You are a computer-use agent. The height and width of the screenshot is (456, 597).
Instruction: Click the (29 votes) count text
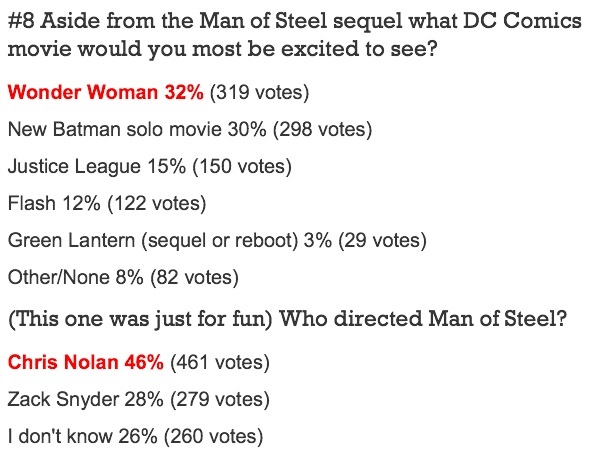pos(383,241)
